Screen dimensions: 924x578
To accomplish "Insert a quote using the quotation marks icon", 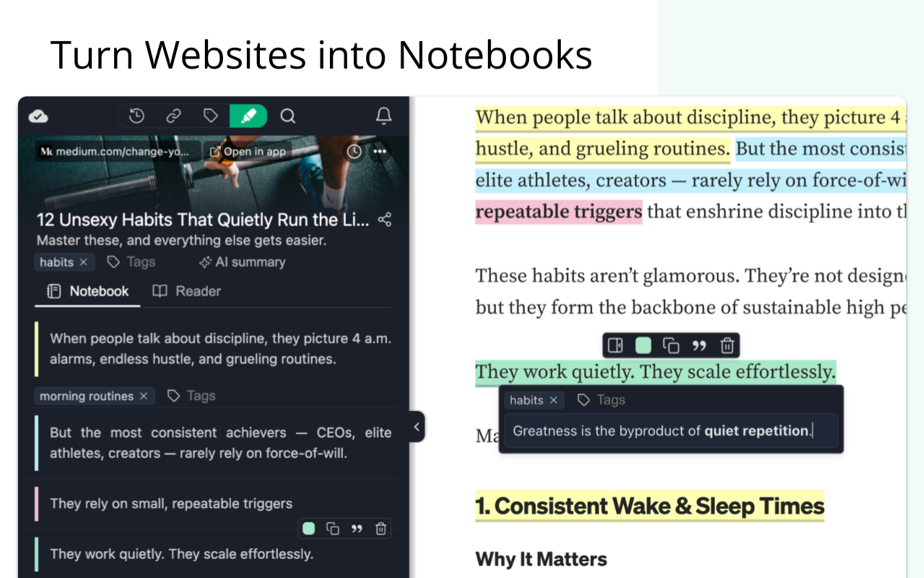I will pos(698,345).
